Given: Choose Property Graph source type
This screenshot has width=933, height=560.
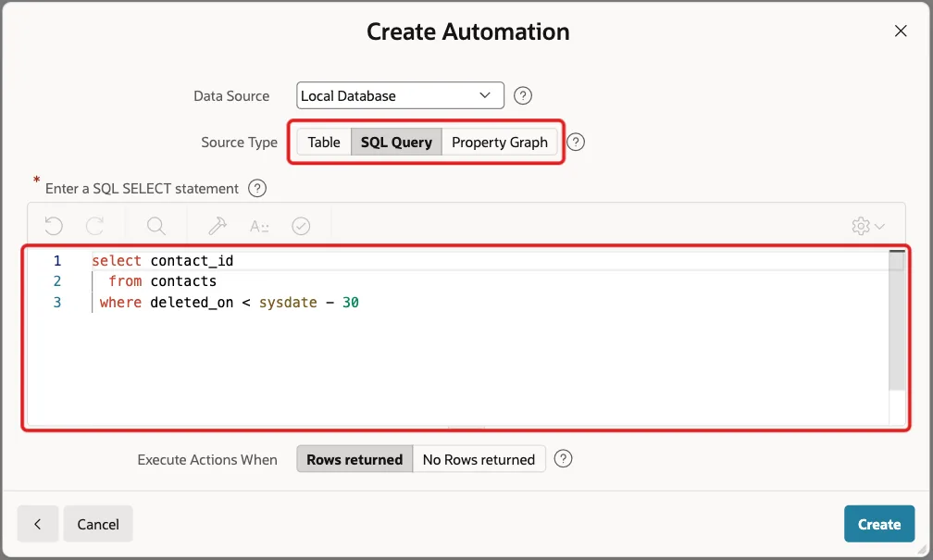Looking at the screenshot, I should click(499, 143).
